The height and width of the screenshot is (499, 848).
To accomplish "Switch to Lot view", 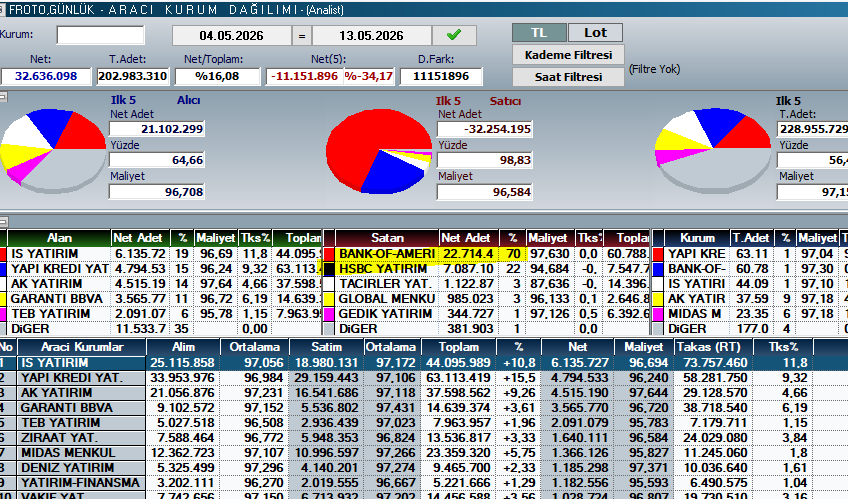I will click(x=595, y=32).
